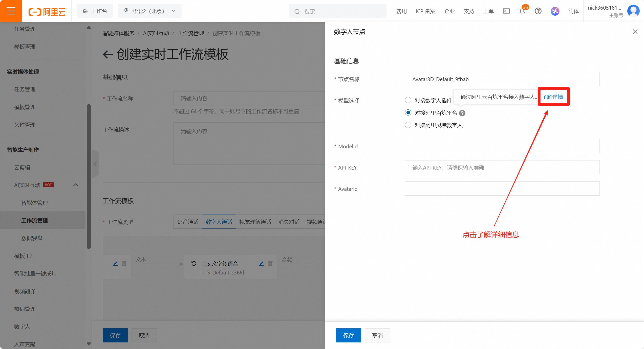This screenshot has width=644, height=349.
Task: Open the purple AI assistant icon
Action: (x=555, y=11)
